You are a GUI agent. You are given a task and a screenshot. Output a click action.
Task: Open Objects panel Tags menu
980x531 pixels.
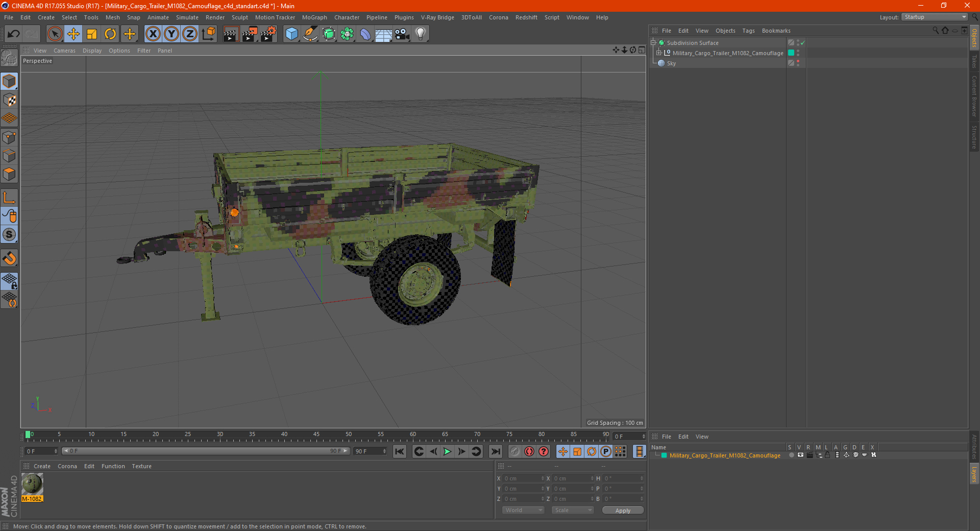coord(748,31)
